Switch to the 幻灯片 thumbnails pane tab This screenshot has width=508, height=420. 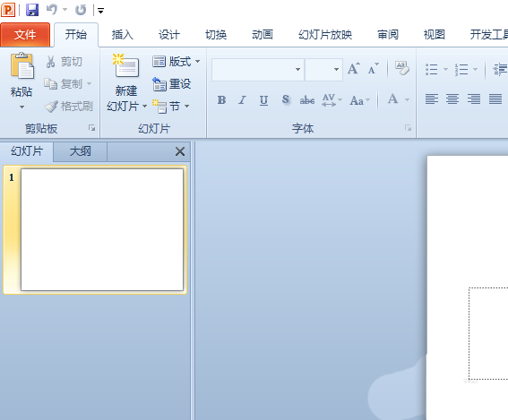click(27, 151)
